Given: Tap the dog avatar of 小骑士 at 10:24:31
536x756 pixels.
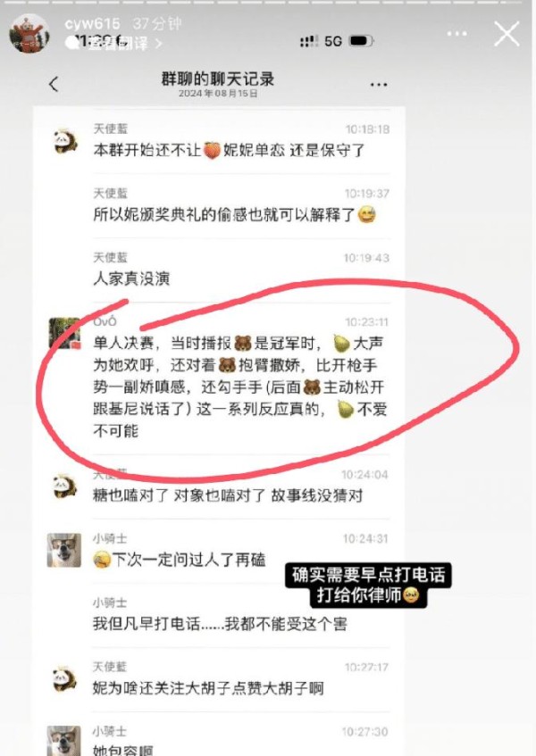Looking at the screenshot, I should [x=63, y=550].
